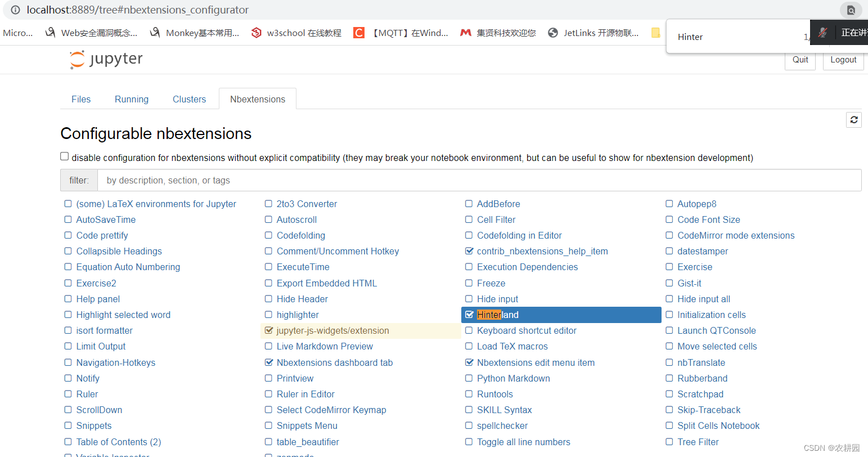Click the refresh nbextensions list icon
Viewport: 868px width, 457px height.
(854, 119)
